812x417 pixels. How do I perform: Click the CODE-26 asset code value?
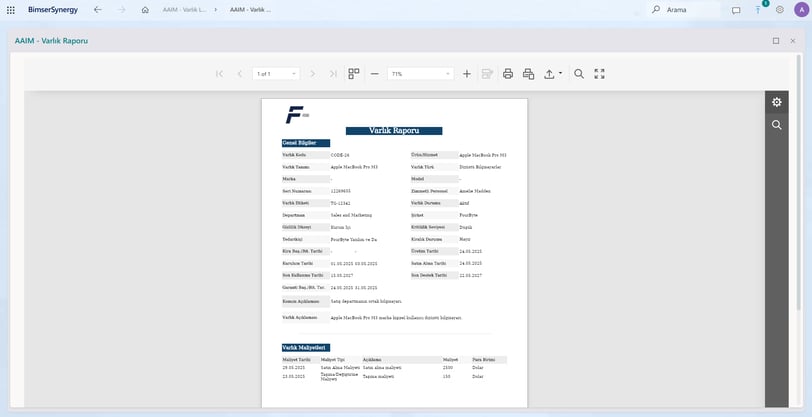click(340, 155)
